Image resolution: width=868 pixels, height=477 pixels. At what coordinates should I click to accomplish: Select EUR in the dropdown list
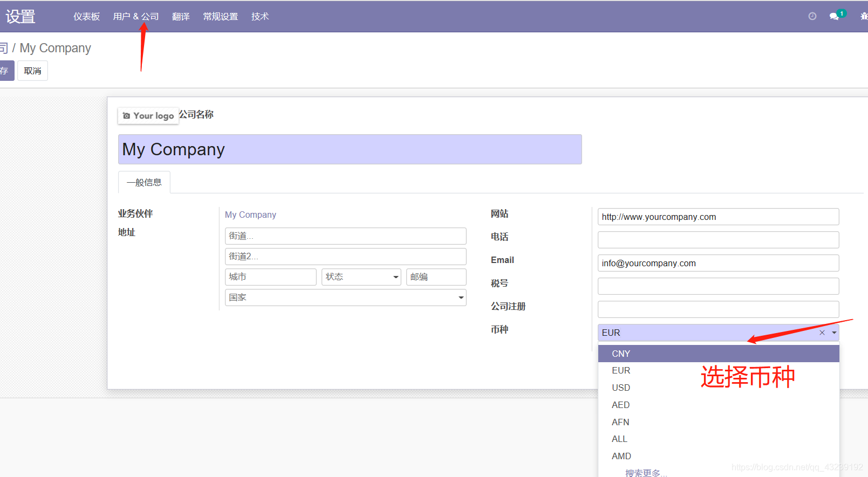(x=719, y=370)
